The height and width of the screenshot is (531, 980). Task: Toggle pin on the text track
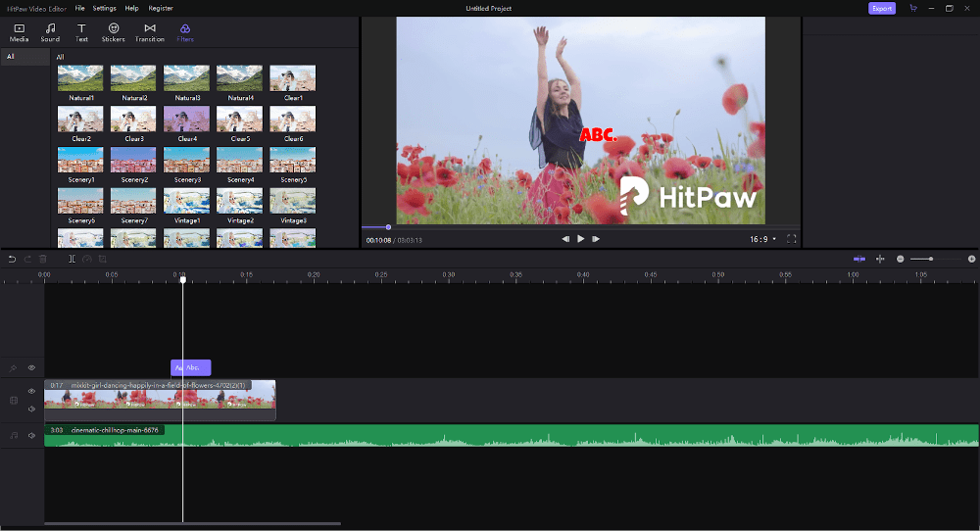[13, 368]
